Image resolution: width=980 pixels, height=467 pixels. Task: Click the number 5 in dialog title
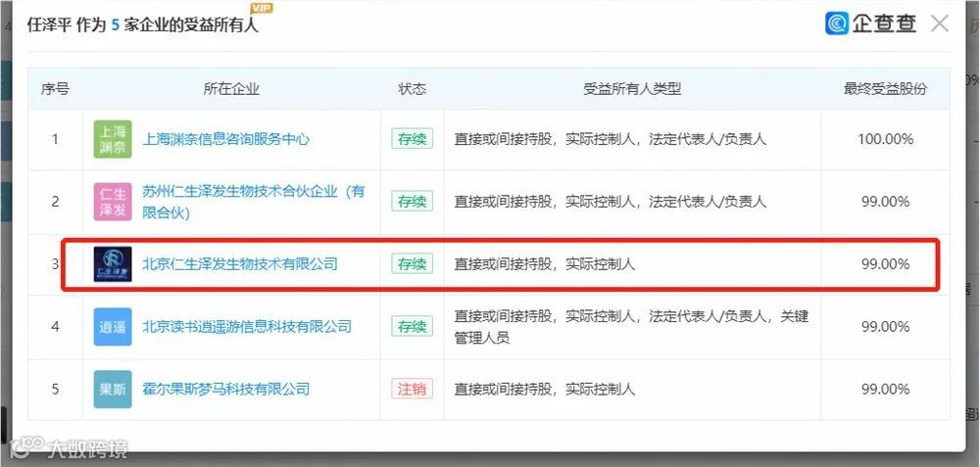point(115,25)
